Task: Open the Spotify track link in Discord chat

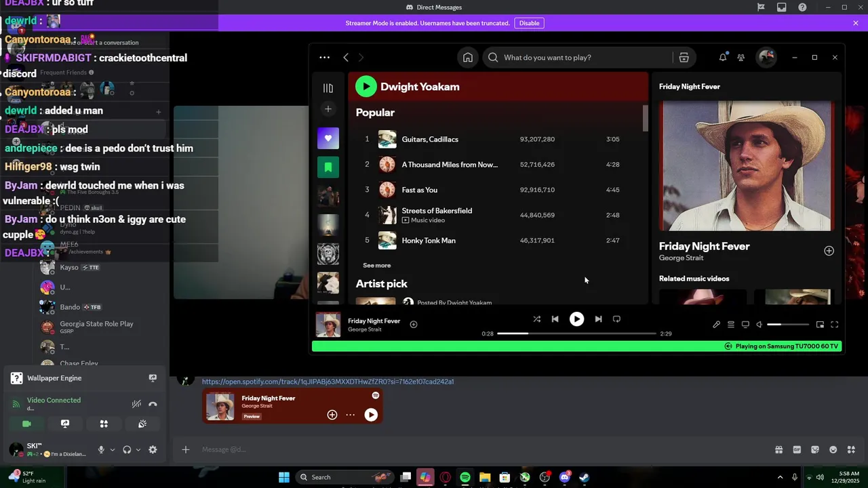Action: 328,382
